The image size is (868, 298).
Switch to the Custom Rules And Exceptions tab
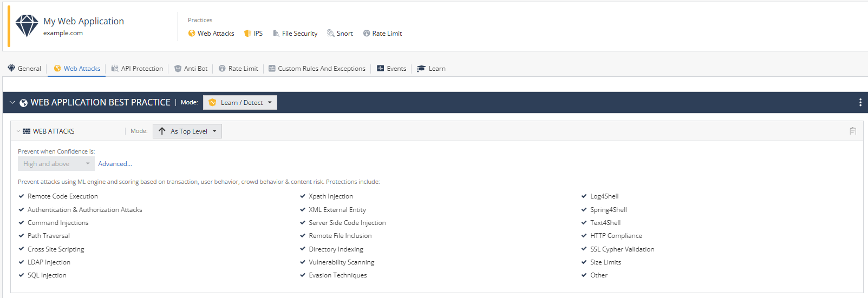coord(317,69)
